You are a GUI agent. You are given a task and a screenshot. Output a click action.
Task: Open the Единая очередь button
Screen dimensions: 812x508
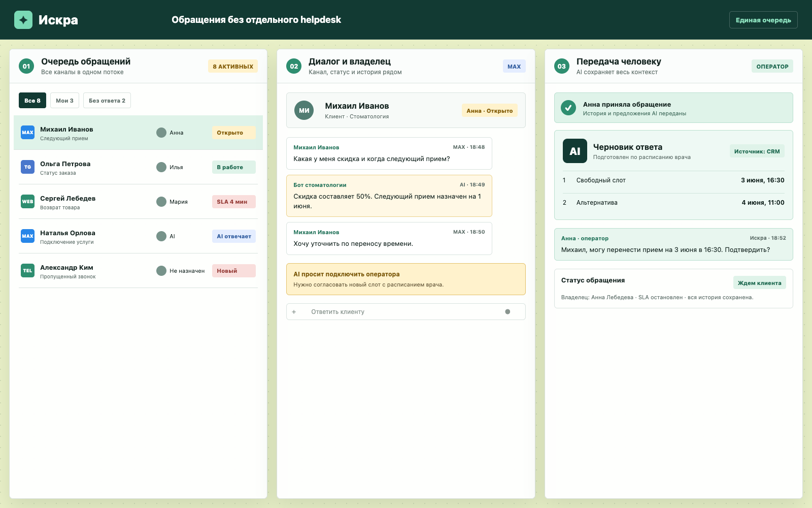763,20
